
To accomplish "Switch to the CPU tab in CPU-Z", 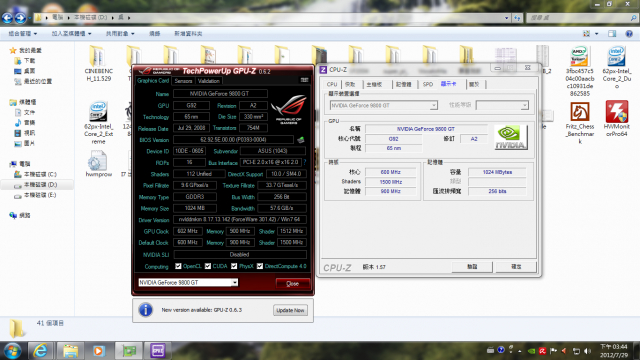I will tap(332, 84).
